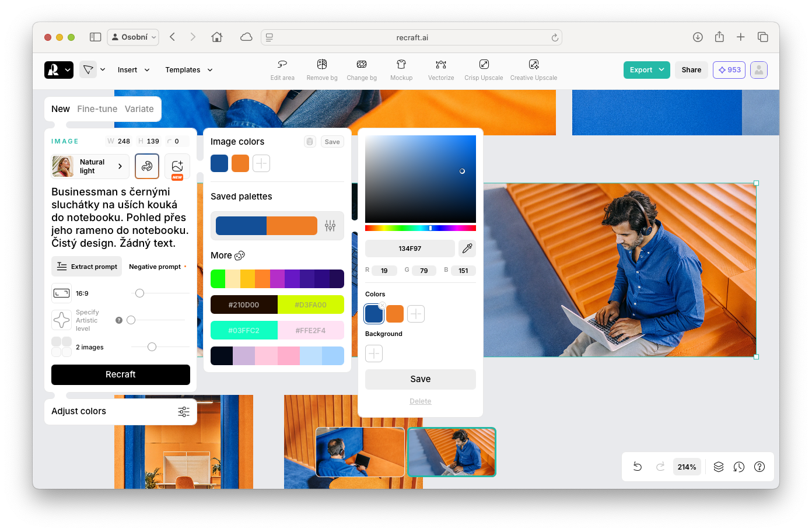Edit the saved blue-orange palette settings
Image resolution: width=812 pixels, height=532 pixels.
[x=330, y=226]
